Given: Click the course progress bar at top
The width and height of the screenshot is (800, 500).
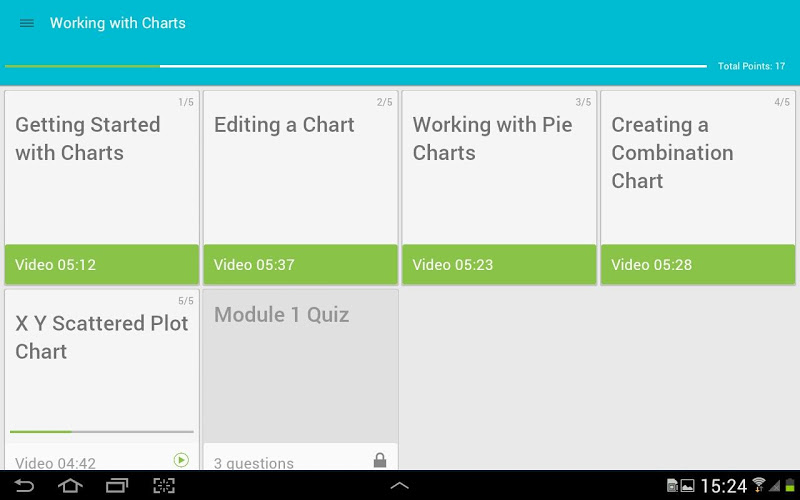Looking at the screenshot, I should pos(355,66).
